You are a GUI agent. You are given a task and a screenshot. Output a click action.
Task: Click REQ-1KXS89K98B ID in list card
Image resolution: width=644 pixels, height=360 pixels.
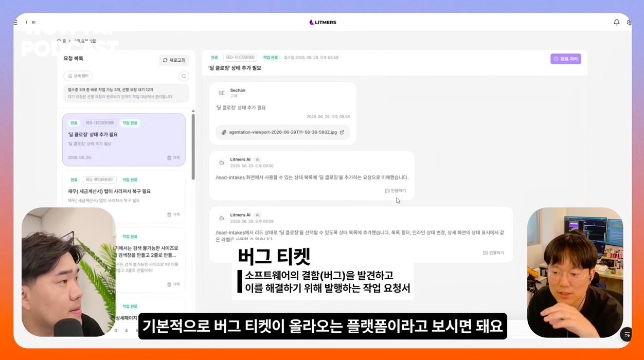click(100, 123)
